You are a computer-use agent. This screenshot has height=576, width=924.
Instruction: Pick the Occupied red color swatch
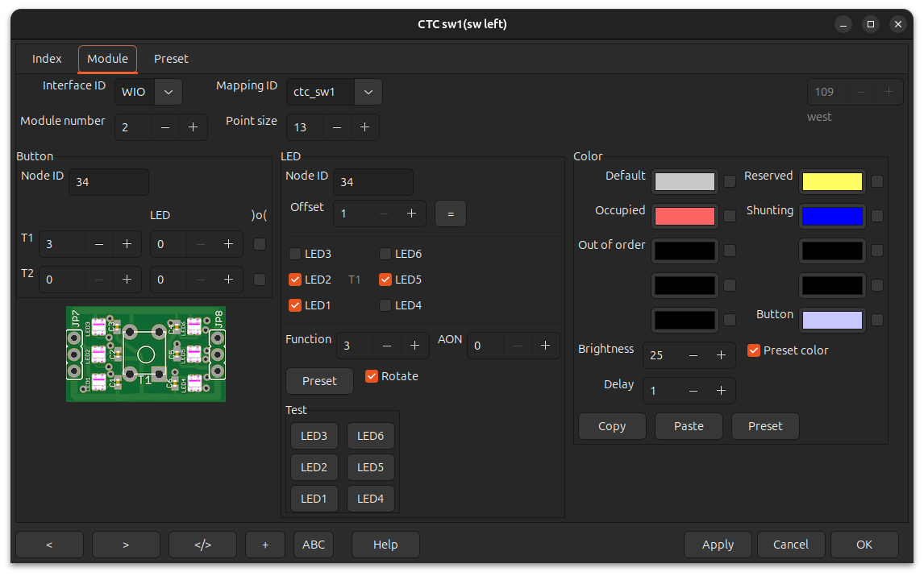685,216
